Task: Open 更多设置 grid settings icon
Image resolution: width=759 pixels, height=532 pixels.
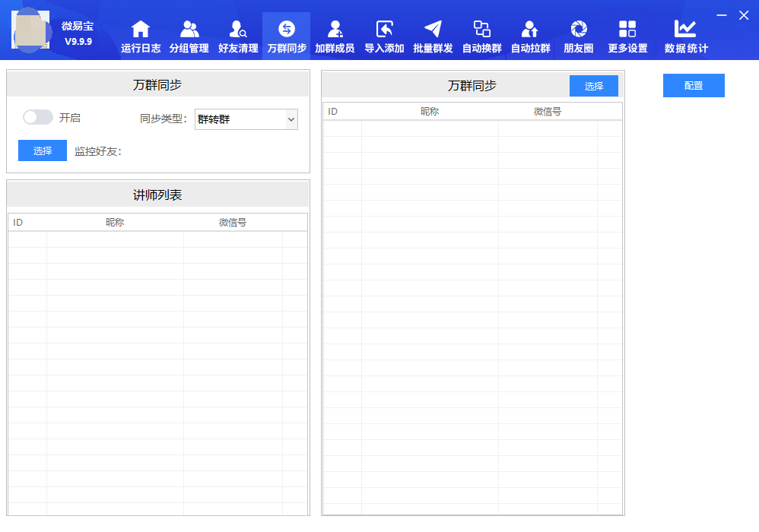Action: coord(627,30)
